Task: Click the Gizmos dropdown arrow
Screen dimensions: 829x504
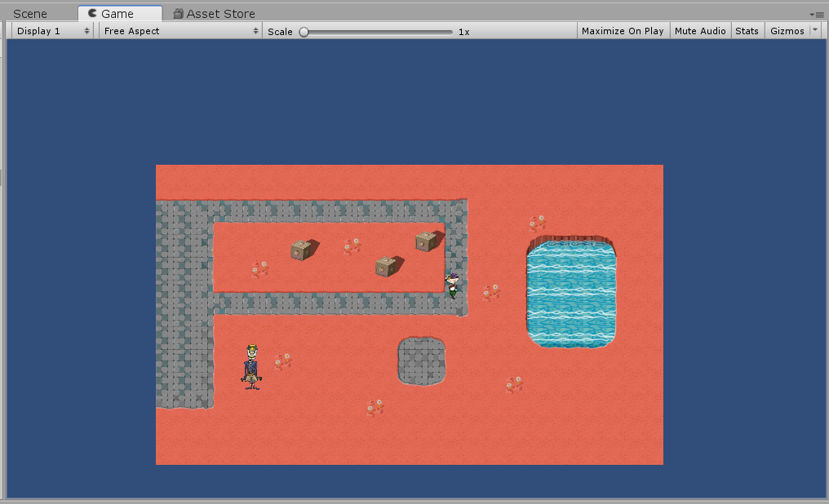Action: pyautogui.click(x=814, y=31)
